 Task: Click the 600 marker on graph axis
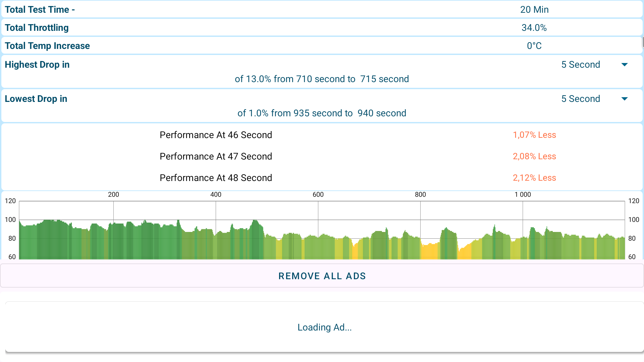[318, 195]
